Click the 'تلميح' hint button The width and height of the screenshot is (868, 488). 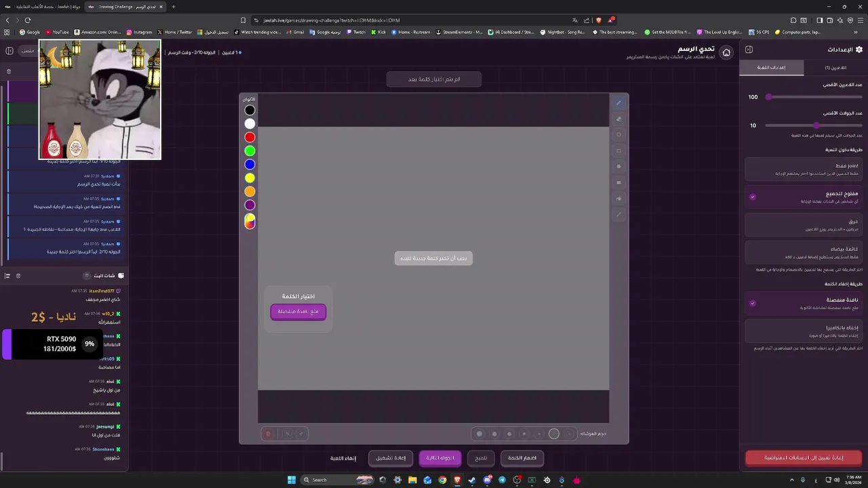pyautogui.click(x=481, y=458)
